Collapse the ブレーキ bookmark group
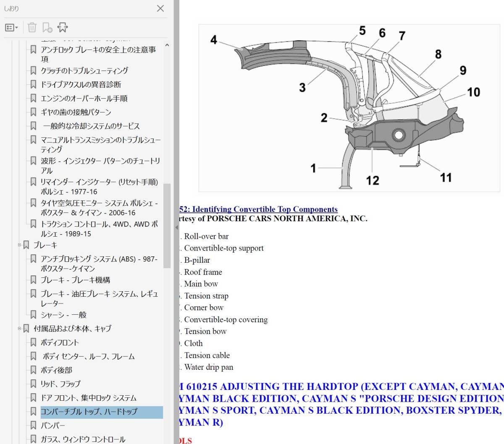This screenshot has width=504, height=444. 19,245
